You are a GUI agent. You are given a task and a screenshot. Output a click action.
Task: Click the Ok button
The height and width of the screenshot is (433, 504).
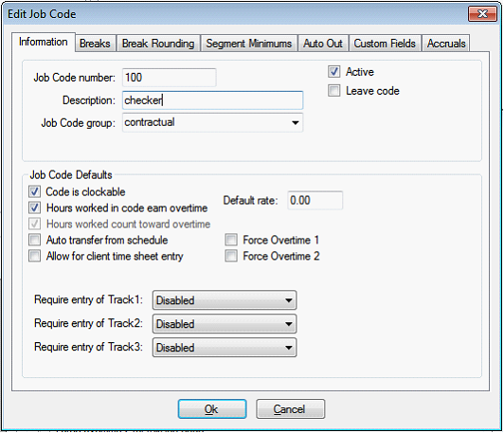[212, 409]
